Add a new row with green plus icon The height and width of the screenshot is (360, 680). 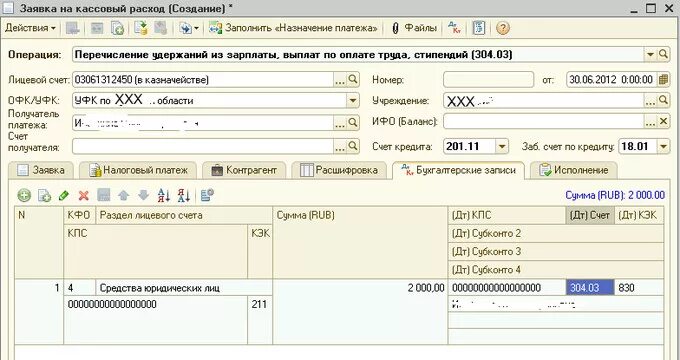24,196
